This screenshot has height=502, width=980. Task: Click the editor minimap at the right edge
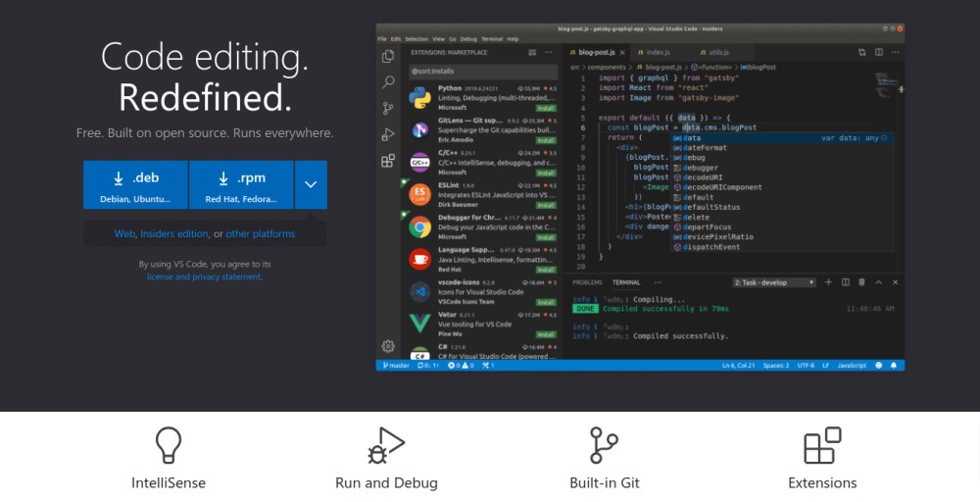(x=885, y=85)
